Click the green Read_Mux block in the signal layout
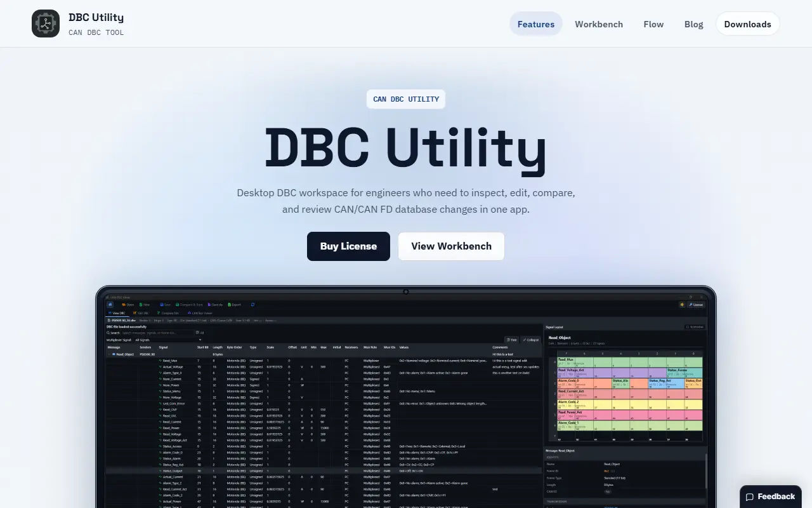Viewport: 812px width, 508px height. [x=629, y=362]
